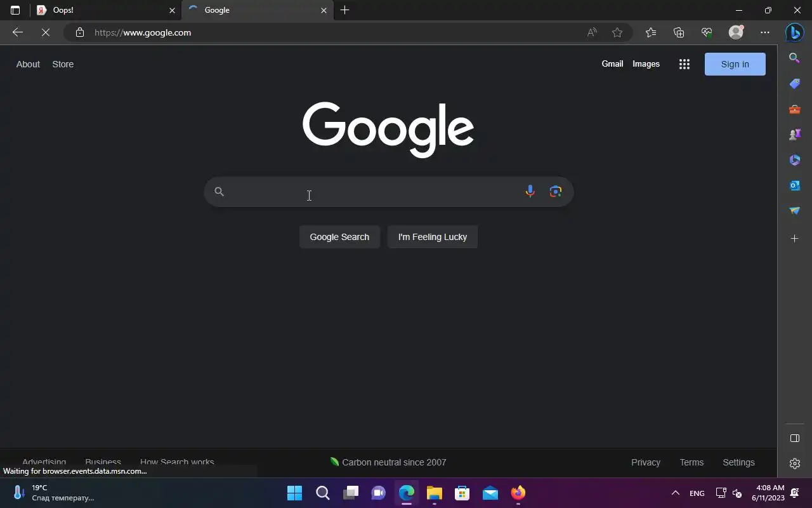Add a sidebar app with plus

795,239
